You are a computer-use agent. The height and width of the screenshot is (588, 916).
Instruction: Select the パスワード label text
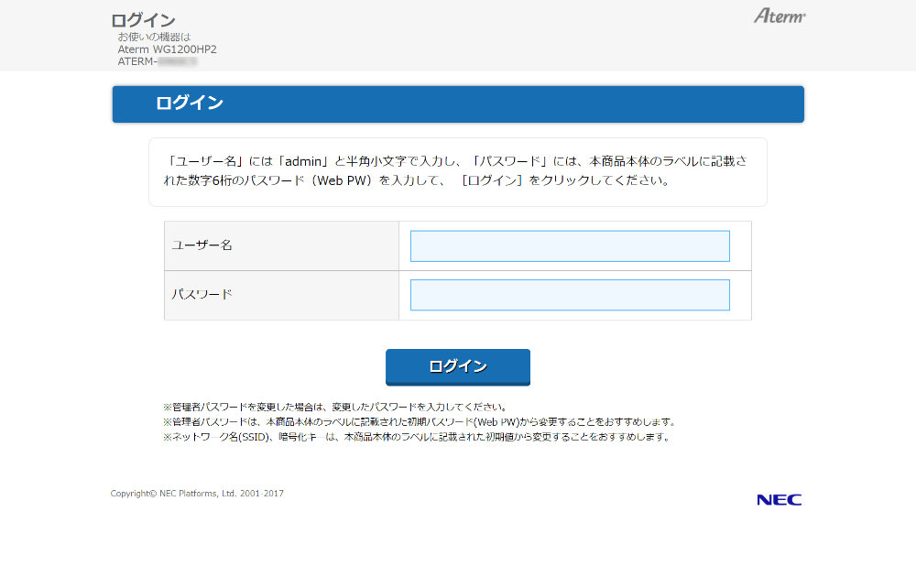click(202, 294)
